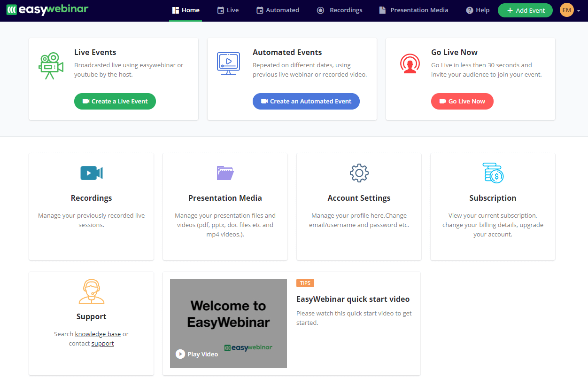Click the Subscription coins icon
The height and width of the screenshot is (378, 588).
click(493, 173)
